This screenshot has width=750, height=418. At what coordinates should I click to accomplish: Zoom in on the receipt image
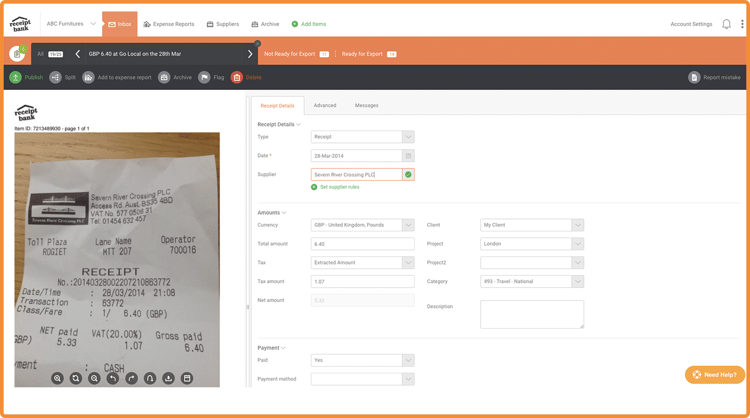pyautogui.click(x=57, y=378)
